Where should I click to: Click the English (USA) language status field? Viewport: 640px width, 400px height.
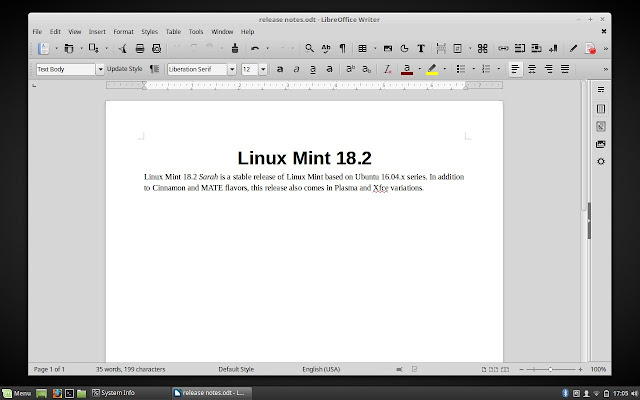[321, 369]
